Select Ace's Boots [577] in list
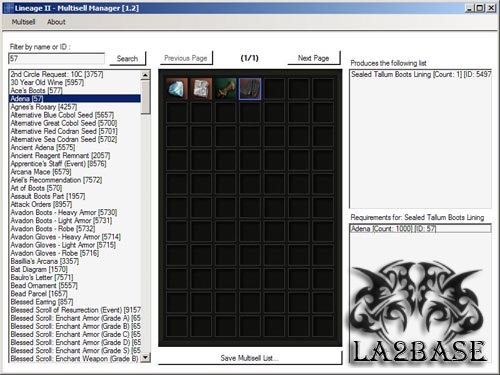 click(x=36, y=90)
